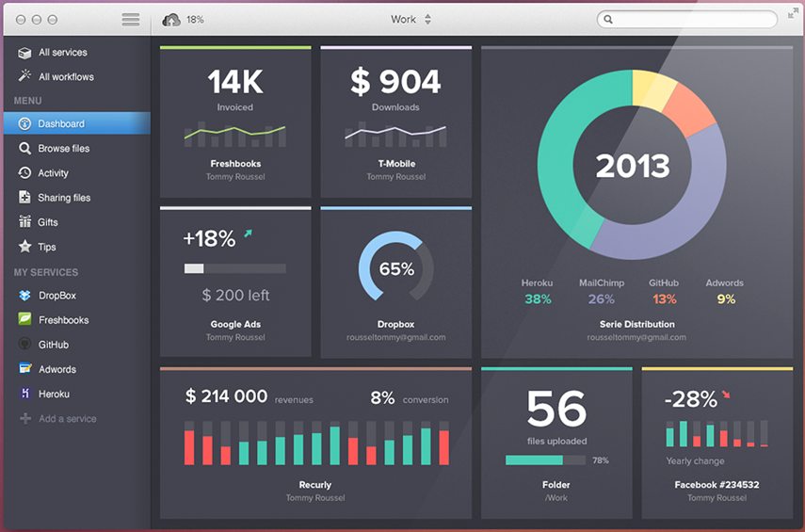This screenshot has width=805, height=532.
Task: Click the Heroku purple icon
Action: coord(24,394)
